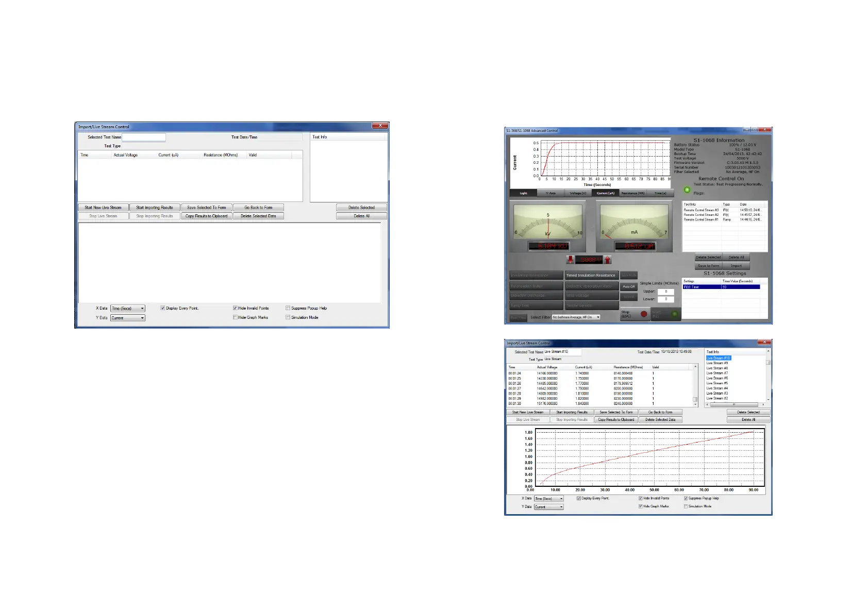Image resolution: width=868 pixels, height=613 pixels.
Task: Click Delete All in empty window
Action: tap(362, 216)
